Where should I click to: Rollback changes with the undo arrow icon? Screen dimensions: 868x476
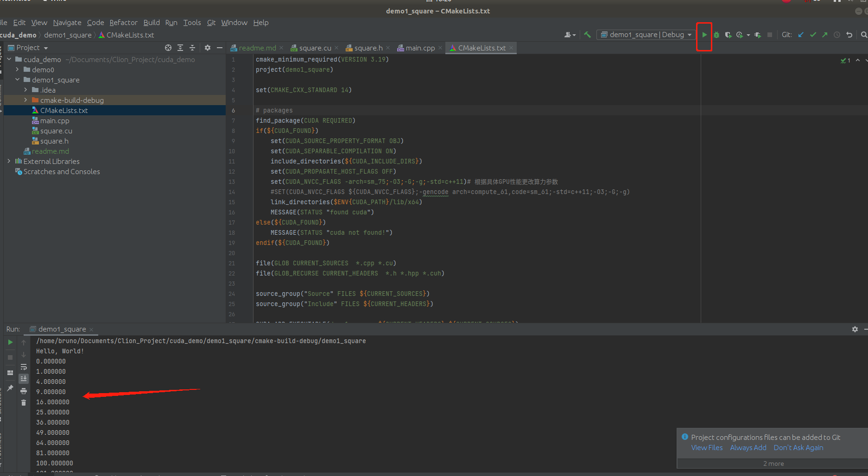click(849, 35)
